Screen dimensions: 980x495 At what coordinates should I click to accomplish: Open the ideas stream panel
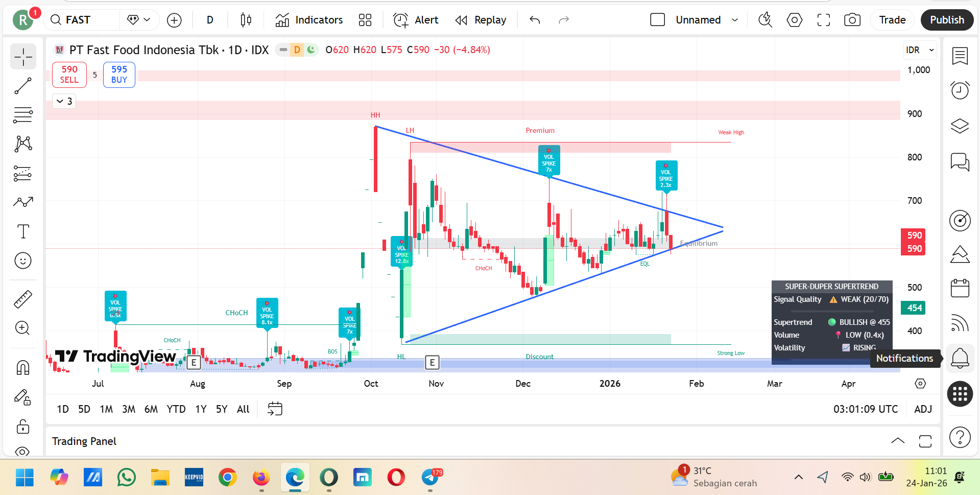coord(960,254)
